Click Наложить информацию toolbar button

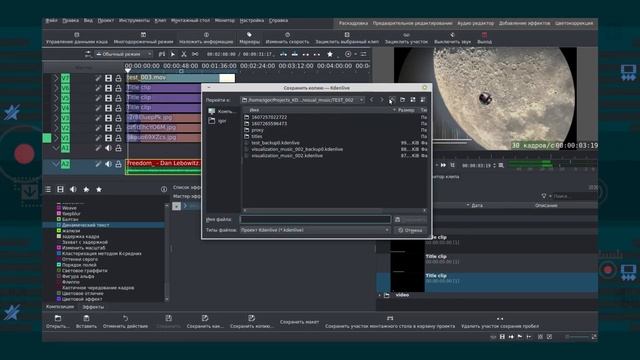coord(206,38)
